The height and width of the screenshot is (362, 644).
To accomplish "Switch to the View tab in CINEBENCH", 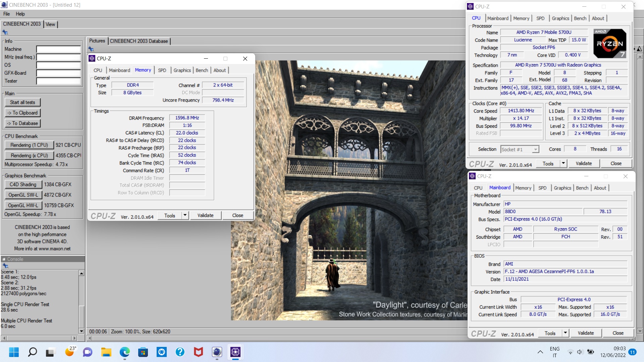I will (x=50, y=24).
